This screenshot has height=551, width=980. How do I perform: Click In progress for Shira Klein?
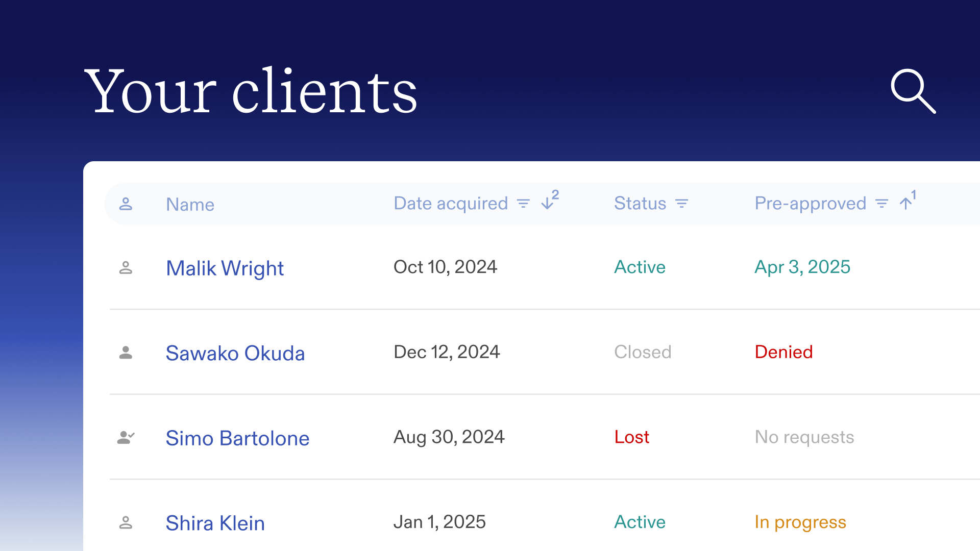(x=800, y=522)
